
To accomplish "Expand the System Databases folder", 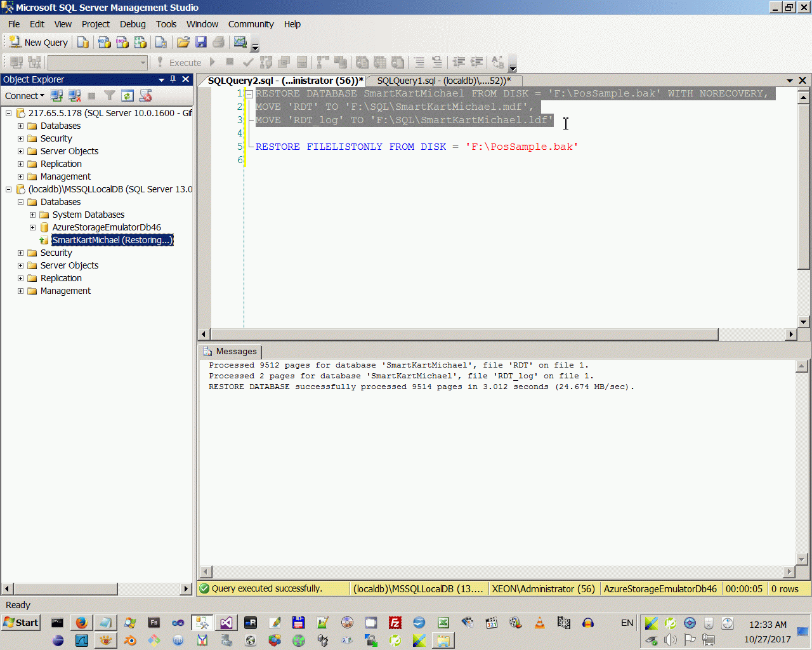I will pos(33,215).
